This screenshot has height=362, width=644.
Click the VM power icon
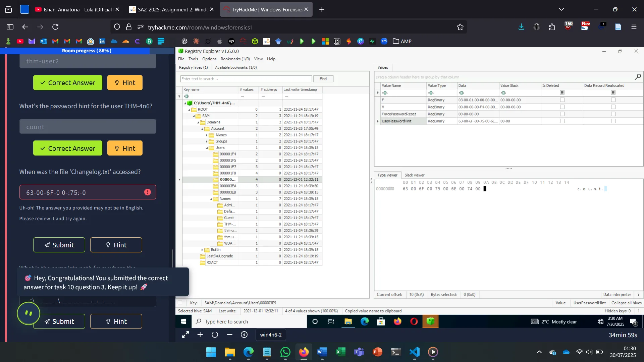point(215,335)
